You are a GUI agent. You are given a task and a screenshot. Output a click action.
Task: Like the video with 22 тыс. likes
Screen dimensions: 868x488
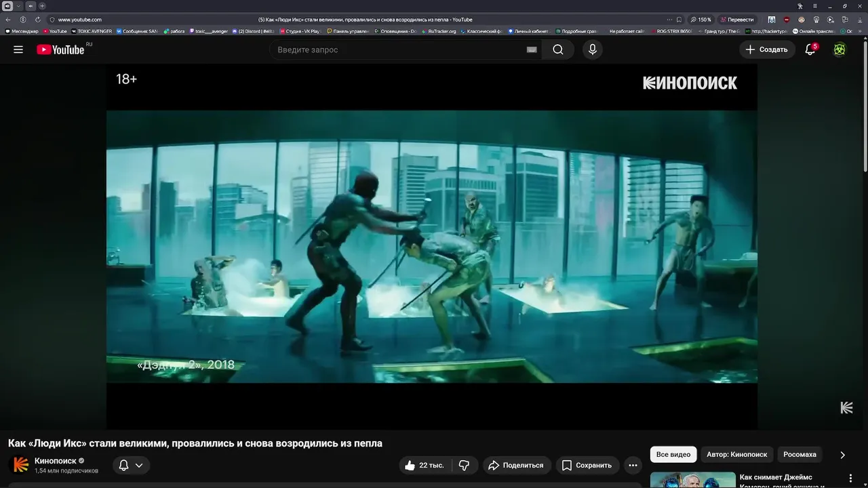(425, 465)
